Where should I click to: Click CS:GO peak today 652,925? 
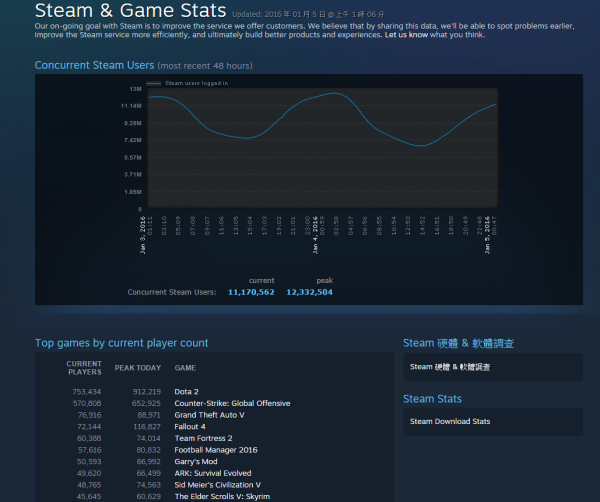tap(147, 403)
